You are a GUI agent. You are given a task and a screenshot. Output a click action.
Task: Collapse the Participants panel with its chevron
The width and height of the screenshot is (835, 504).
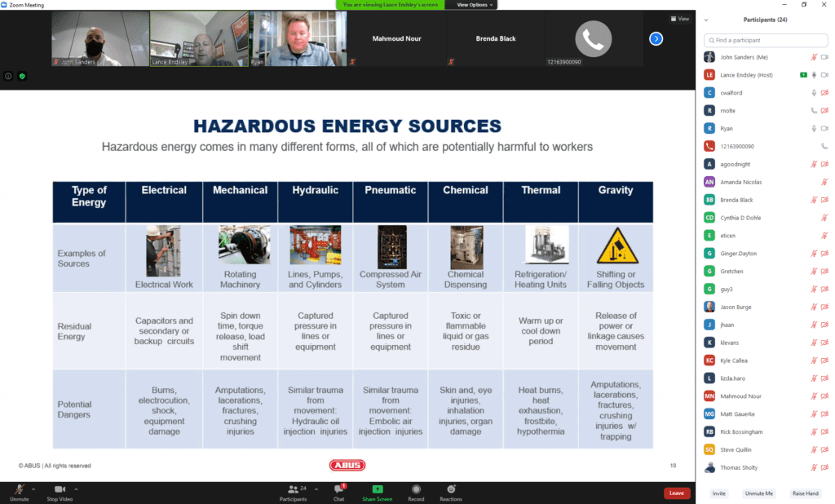coord(706,20)
